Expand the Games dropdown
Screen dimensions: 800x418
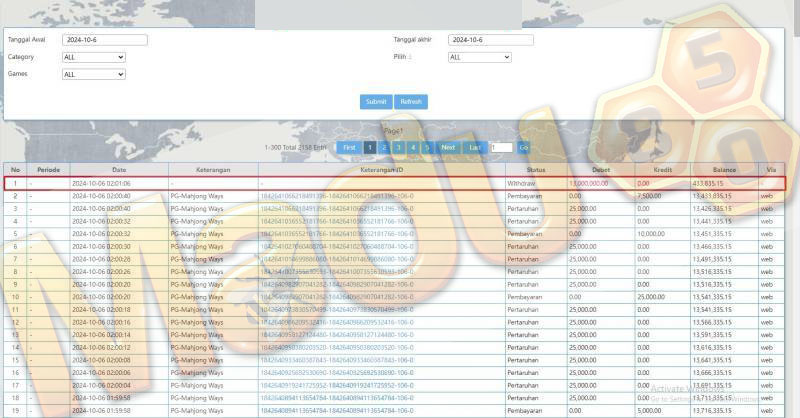[x=93, y=75]
